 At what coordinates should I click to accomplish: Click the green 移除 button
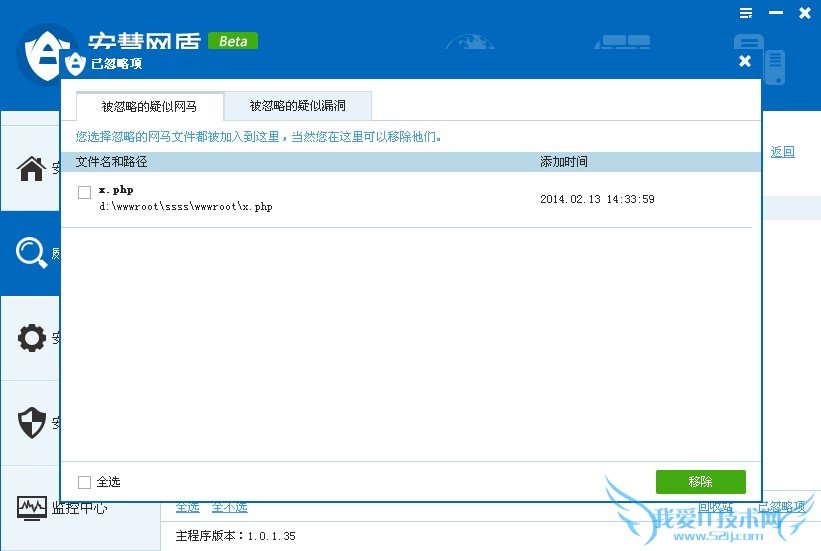click(x=700, y=482)
